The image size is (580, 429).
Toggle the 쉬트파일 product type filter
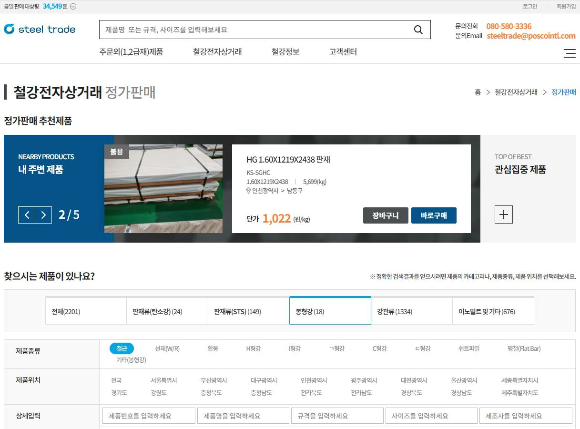pos(469,348)
